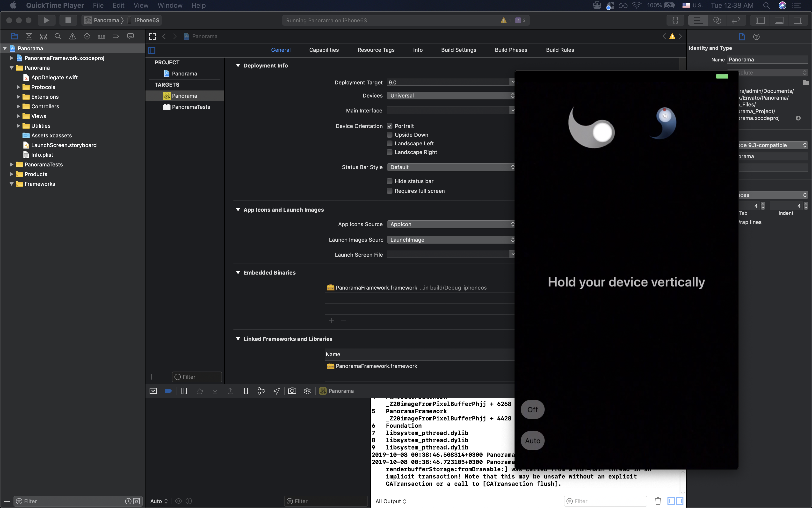Switch to the Build Phases tab
This screenshot has height=508, width=812.
(x=511, y=50)
